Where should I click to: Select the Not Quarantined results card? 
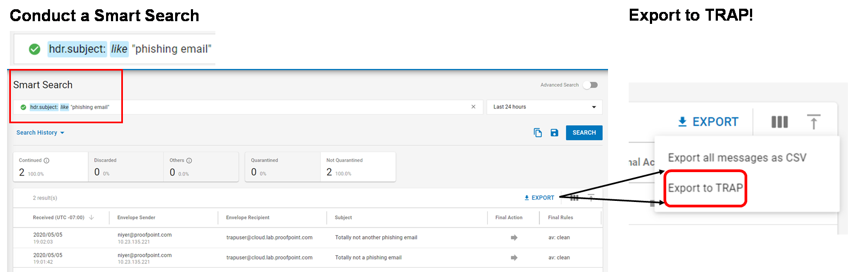tap(357, 167)
